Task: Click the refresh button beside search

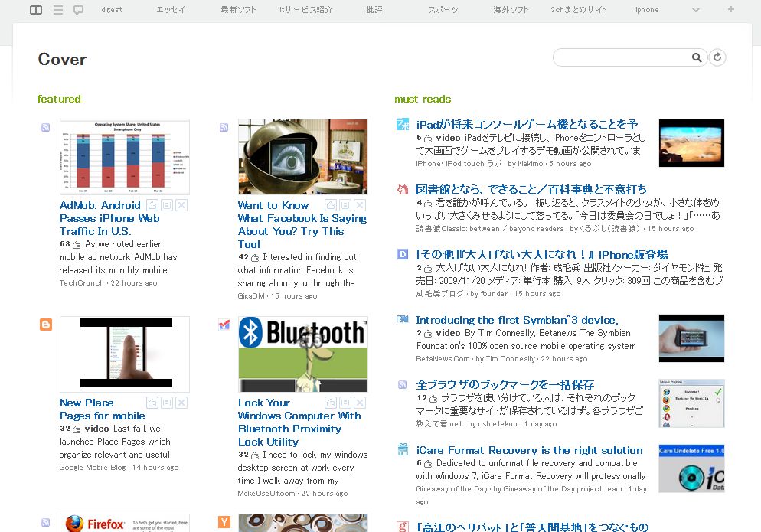Action: point(717,57)
